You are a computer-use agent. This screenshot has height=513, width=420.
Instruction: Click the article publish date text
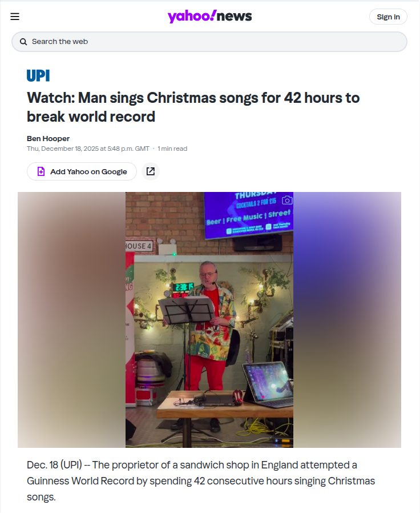click(x=88, y=149)
